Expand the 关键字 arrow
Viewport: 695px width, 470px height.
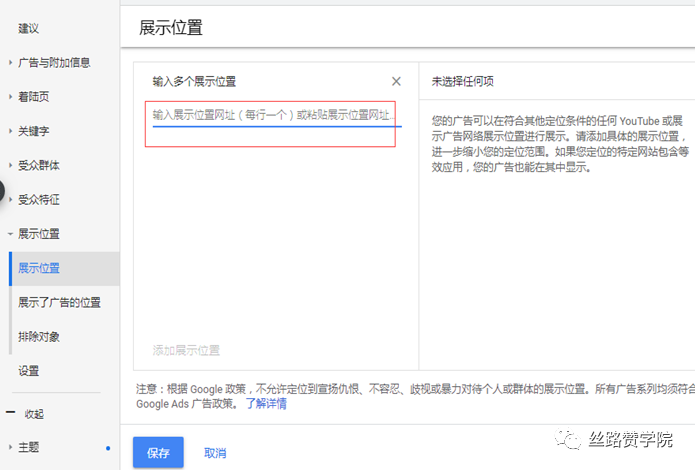tap(10, 131)
